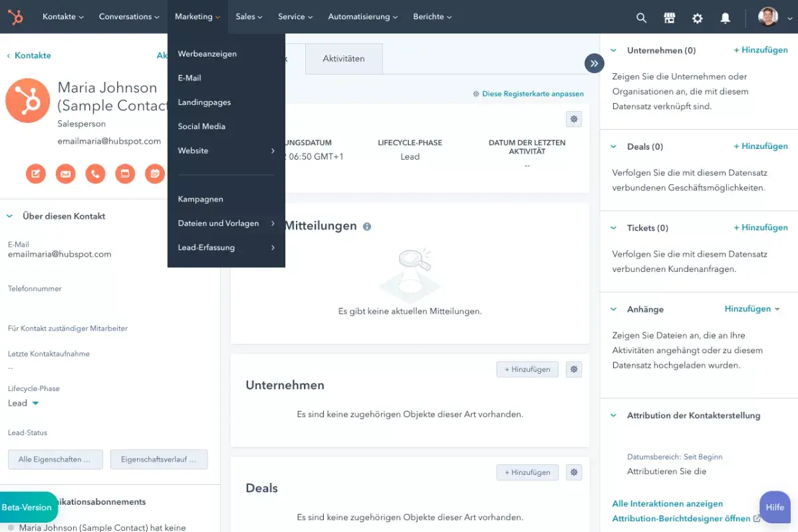This screenshot has height=532, width=798.
Task: Click the settings gear in the navigation bar
Action: (x=697, y=18)
